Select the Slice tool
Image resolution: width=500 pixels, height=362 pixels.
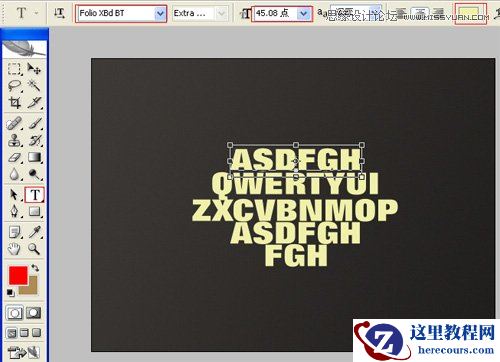click(x=34, y=102)
